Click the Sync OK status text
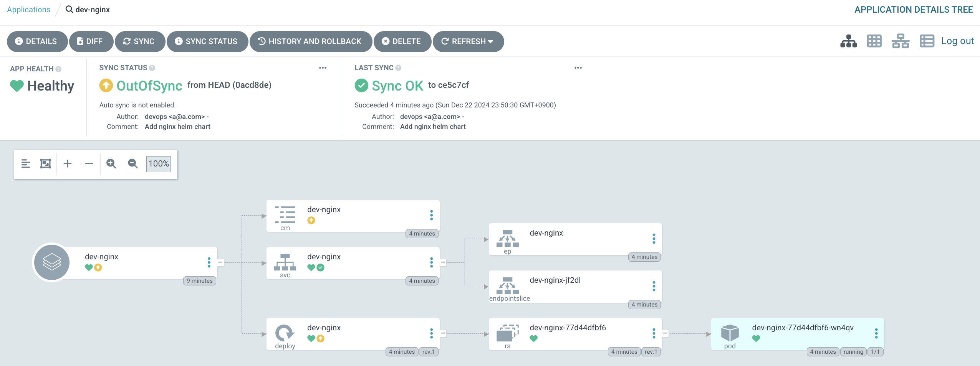This screenshot has height=366, width=980. pos(397,86)
